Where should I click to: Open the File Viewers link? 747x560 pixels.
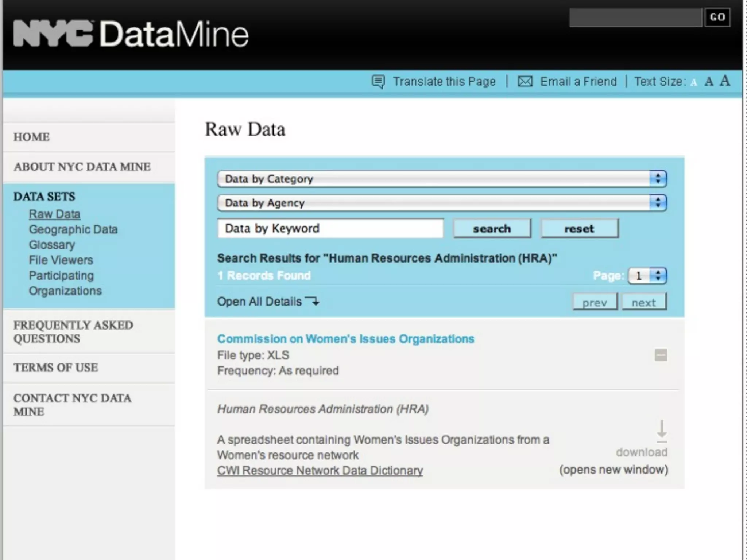point(61,260)
